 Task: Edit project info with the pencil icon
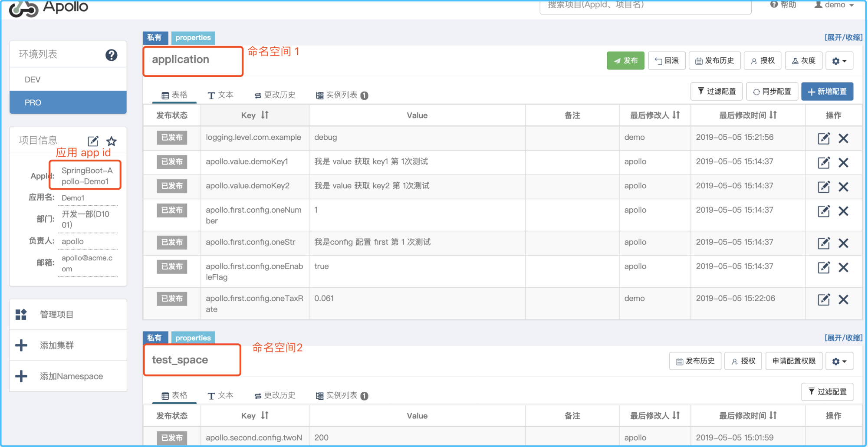92,140
